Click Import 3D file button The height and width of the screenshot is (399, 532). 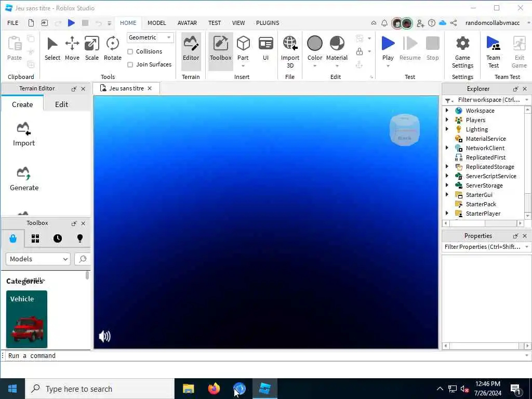point(290,52)
